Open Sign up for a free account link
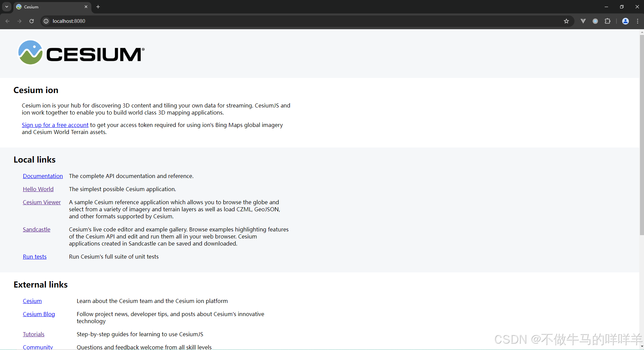 click(55, 125)
